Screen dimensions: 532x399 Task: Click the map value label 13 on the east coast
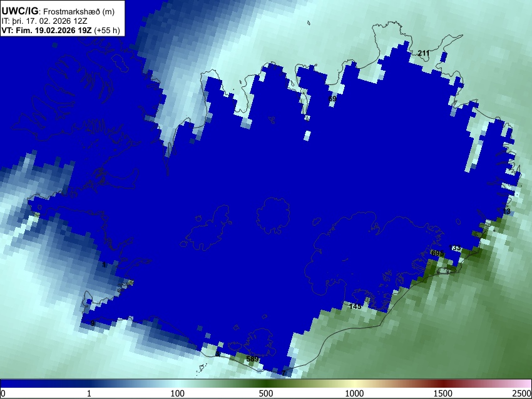pos(506,211)
